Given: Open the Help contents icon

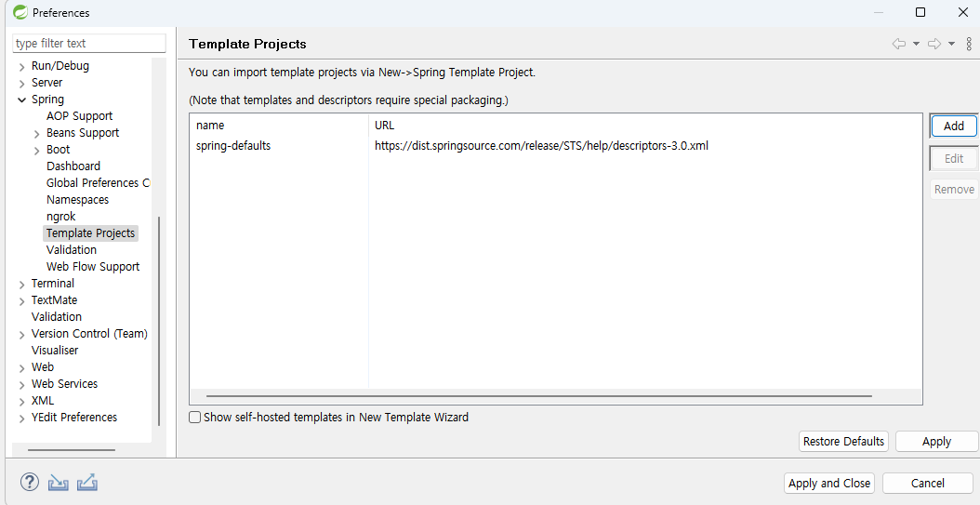Looking at the screenshot, I should pyautogui.click(x=30, y=482).
